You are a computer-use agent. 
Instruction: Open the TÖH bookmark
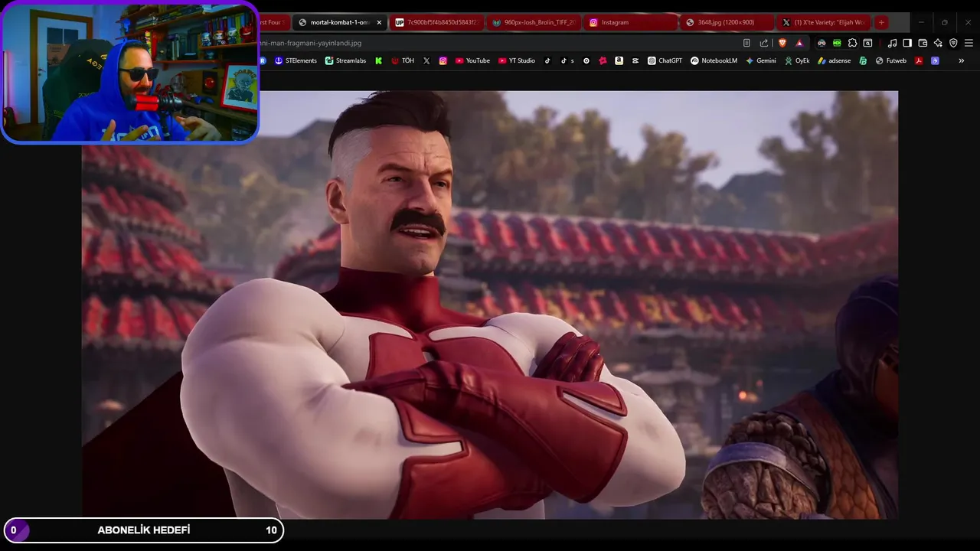pos(403,60)
